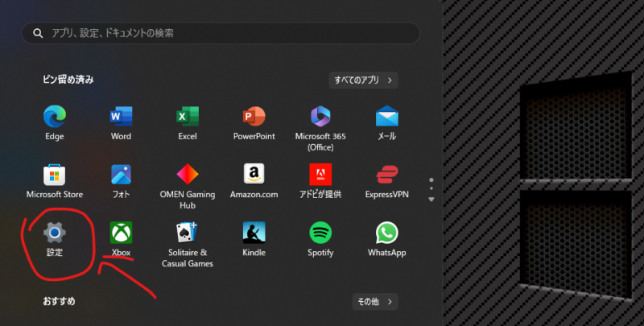The height and width of the screenshot is (326, 644).
Task: Start PowerPoint from the pinned grid
Action: click(x=254, y=117)
